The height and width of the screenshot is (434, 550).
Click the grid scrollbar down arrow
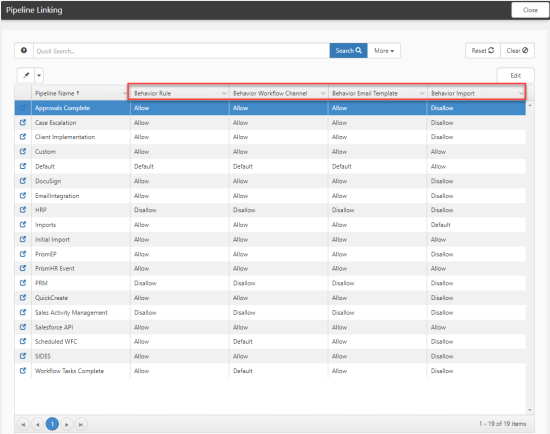(530, 410)
